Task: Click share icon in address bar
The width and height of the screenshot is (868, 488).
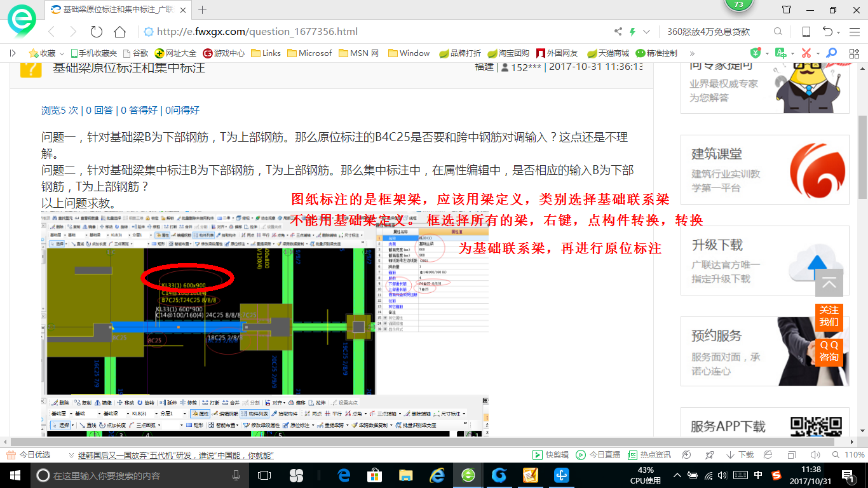Action: tap(618, 32)
